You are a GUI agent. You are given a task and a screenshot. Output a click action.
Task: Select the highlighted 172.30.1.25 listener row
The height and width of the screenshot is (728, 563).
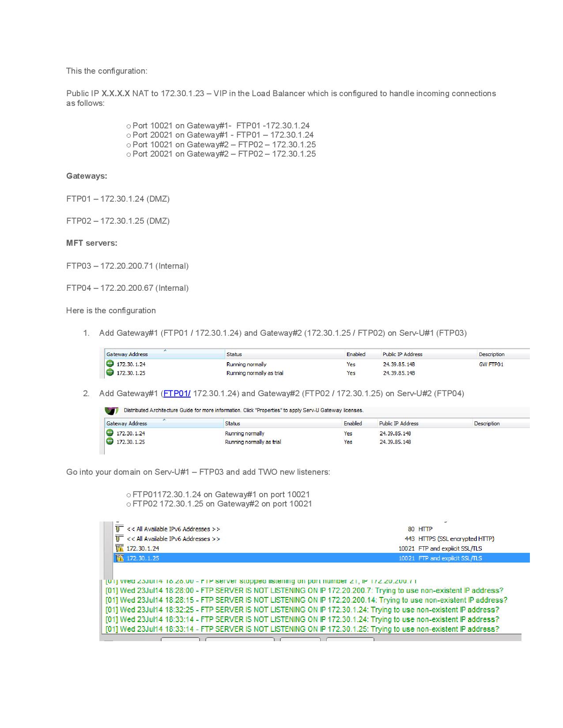click(321, 558)
